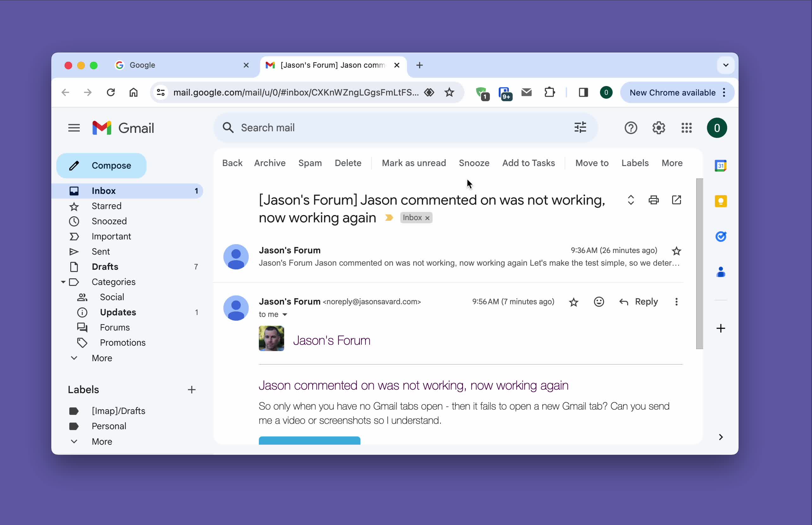
Task: Expand all messages in the conversation
Action: coord(631,200)
